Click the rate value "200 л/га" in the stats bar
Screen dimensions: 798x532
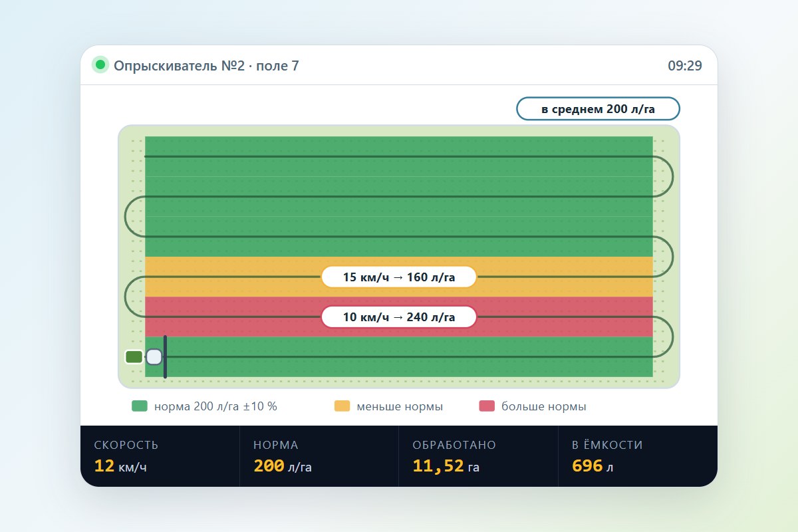[x=283, y=466]
